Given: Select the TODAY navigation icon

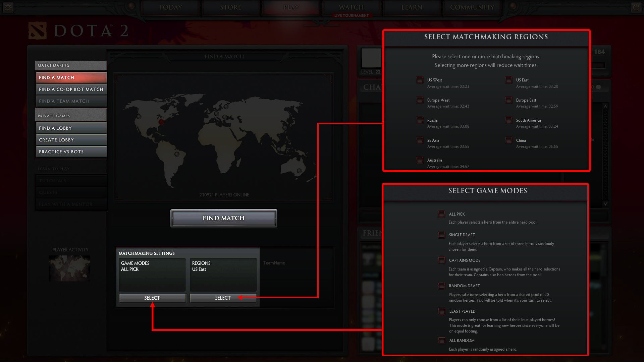Looking at the screenshot, I should coord(170,7).
